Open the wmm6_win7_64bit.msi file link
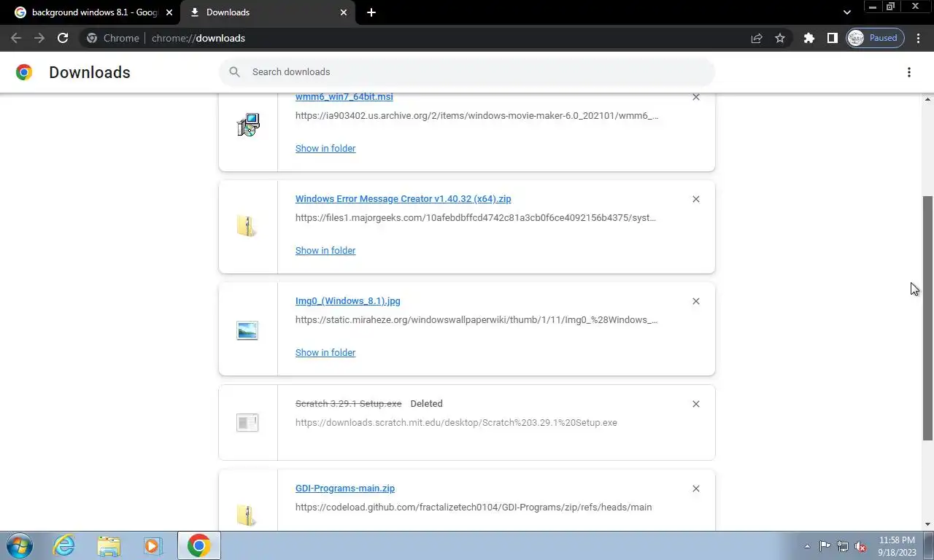Image resolution: width=934 pixels, height=560 pixels. pyautogui.click(x=344, y=97)
